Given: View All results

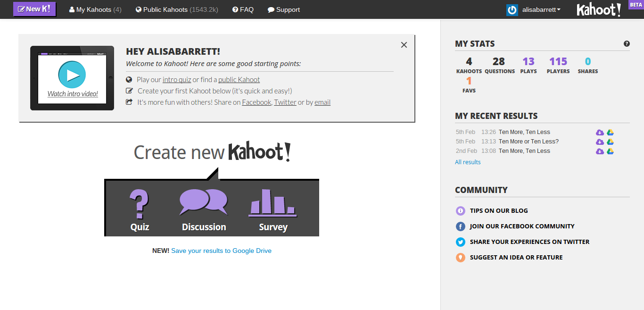Looking at the screenshot, I should (x=468, y=162).
